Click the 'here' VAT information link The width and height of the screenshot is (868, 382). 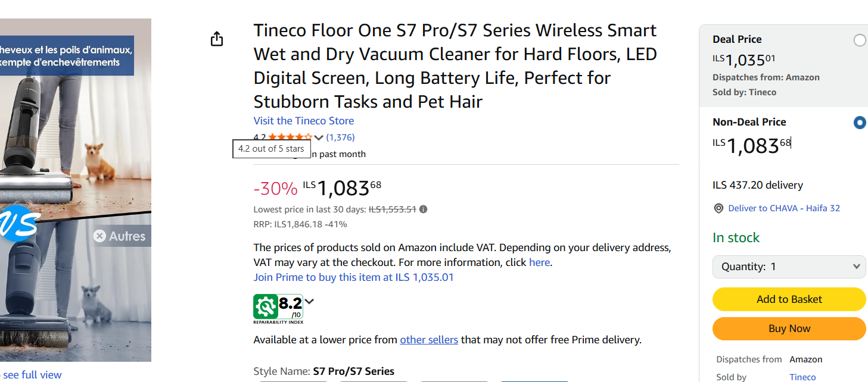coord(539,262)
